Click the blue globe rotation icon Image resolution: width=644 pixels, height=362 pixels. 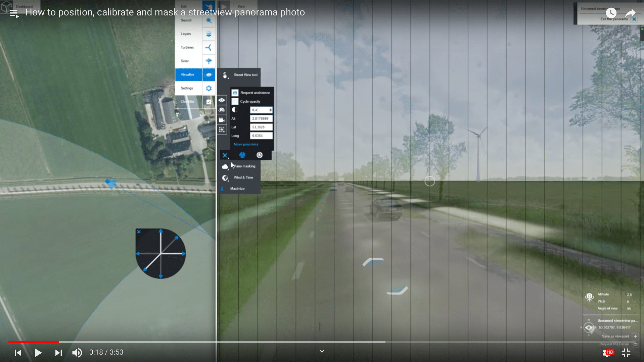click(242, 155)
